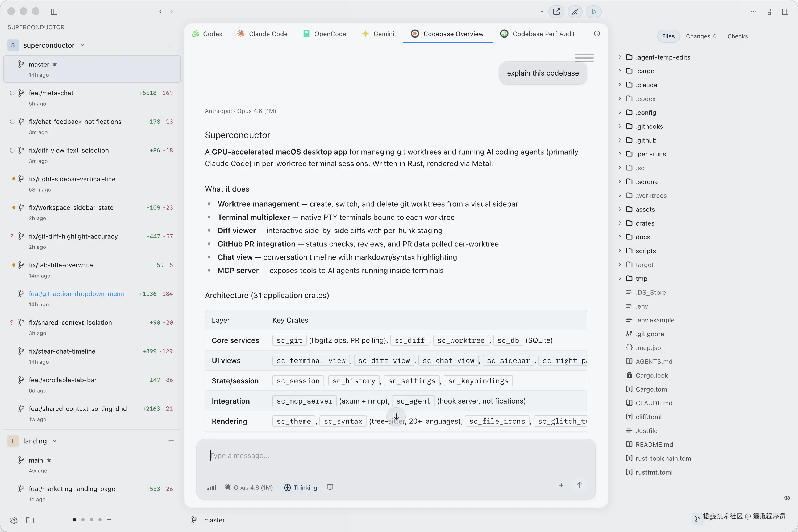The height and width of the screenshot is (532, 798).
Task: Click the magic wand icon in toolbar
Action: pos(575,11)
